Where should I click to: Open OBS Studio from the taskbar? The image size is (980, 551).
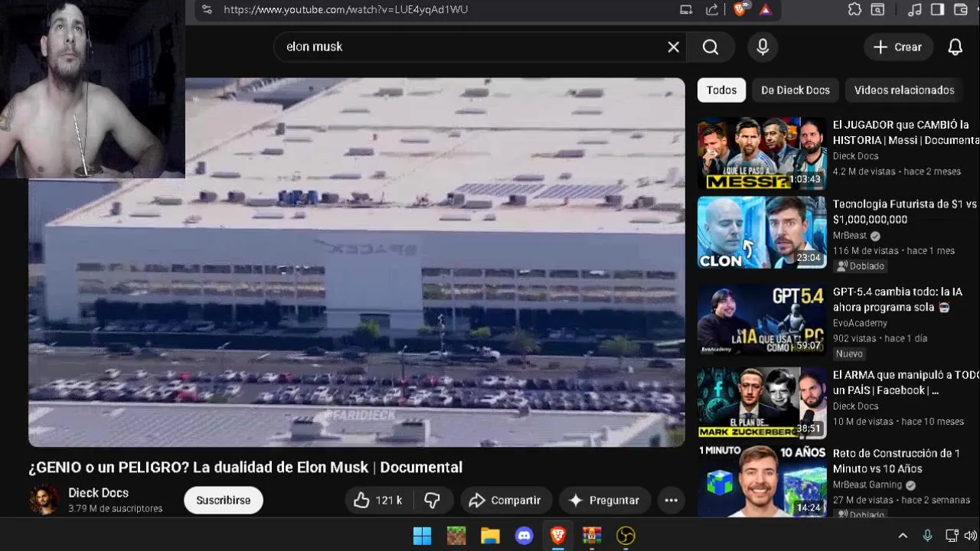pyautogui.click(x=626, y=536)
